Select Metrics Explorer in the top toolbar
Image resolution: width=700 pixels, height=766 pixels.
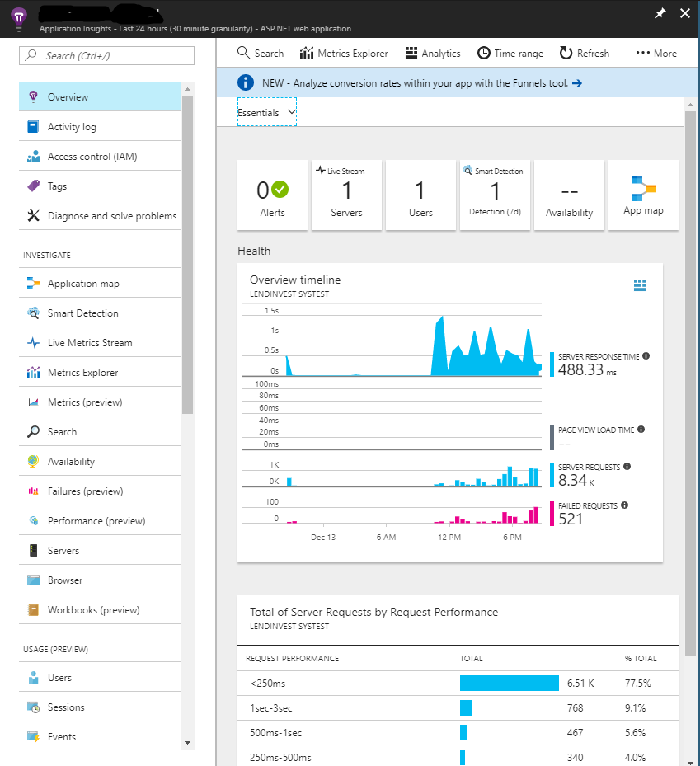coord(343,53)
